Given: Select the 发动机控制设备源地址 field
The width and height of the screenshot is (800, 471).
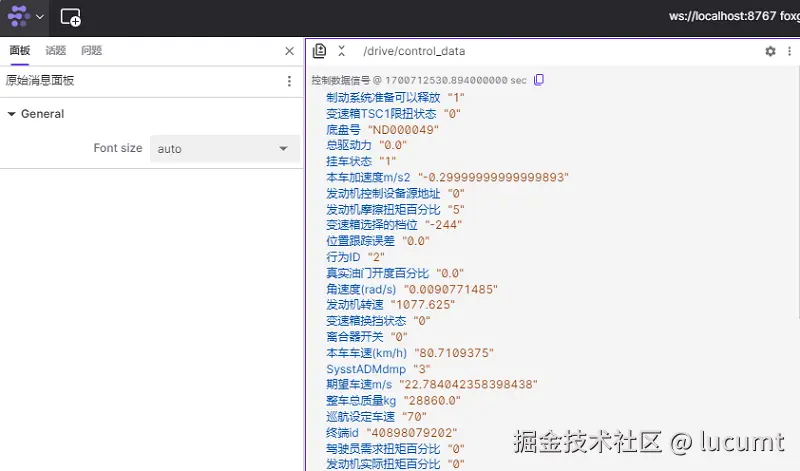Looking at the screenshot, I should pos(383,193).
